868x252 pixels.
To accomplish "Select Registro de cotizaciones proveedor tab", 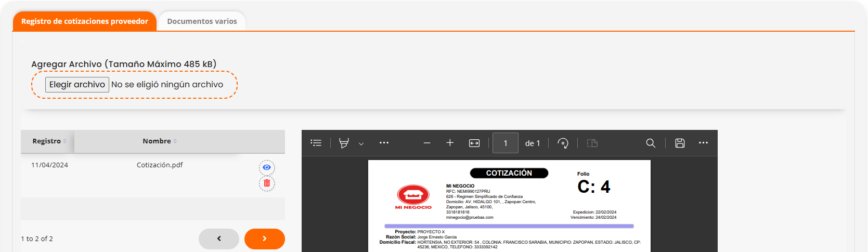I will pyautogui.click(x=85, y=21).
